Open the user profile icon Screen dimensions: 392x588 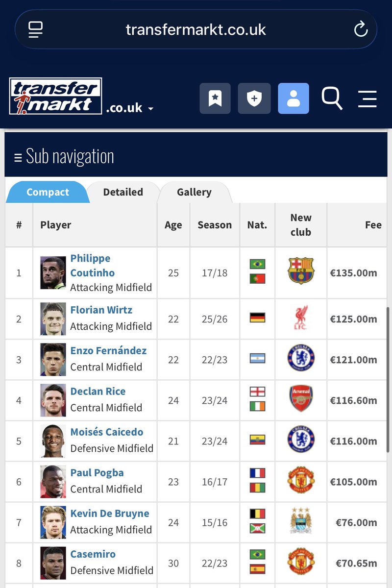[294, 98]
